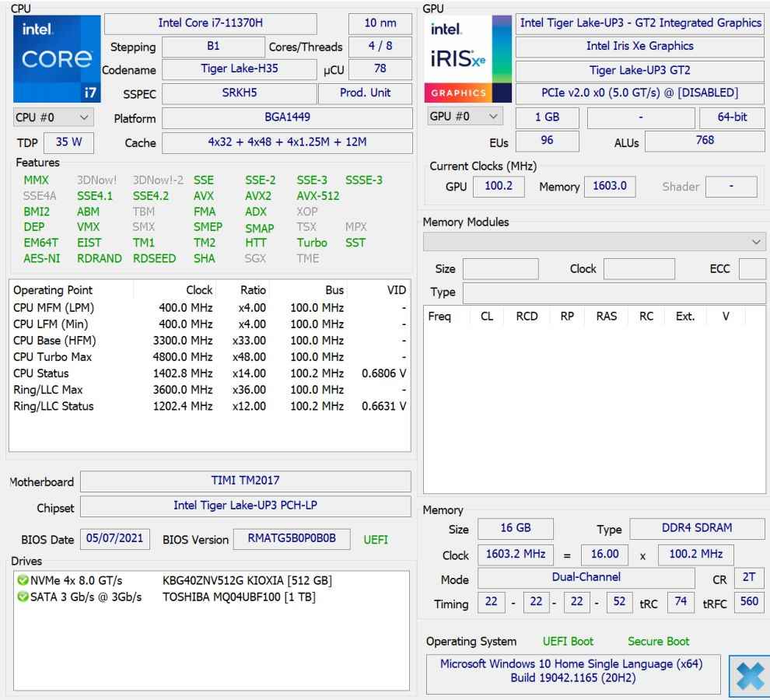Click the AES-NI feature label
Image resolution: width=770 pixels, height=700 pixels.
[x=42, y=258]
